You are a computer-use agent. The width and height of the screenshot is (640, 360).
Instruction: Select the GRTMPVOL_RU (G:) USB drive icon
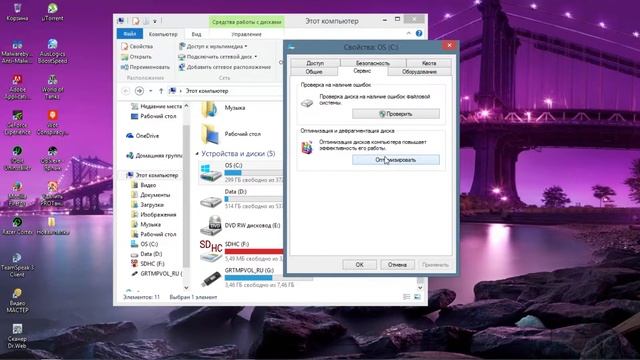click(211, 278)
